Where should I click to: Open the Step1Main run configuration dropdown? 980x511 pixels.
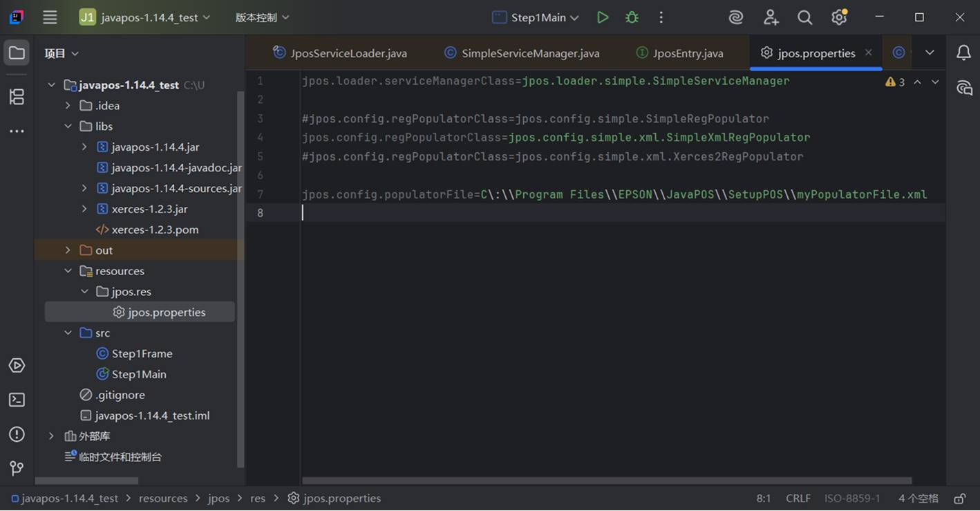(535, 17)
